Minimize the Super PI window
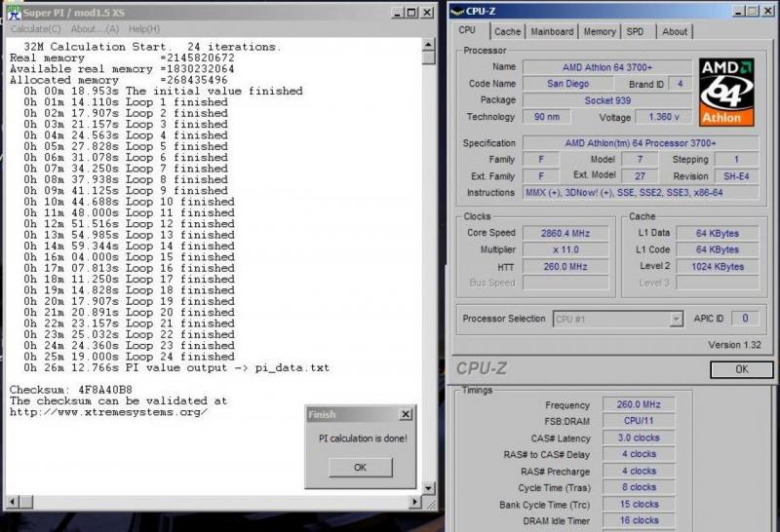 [397, 13]
